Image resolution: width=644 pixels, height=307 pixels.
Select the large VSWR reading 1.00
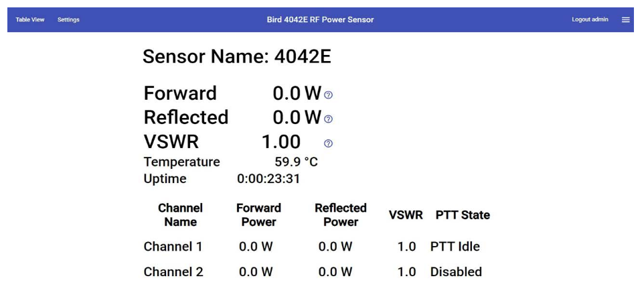coord(280,142)
